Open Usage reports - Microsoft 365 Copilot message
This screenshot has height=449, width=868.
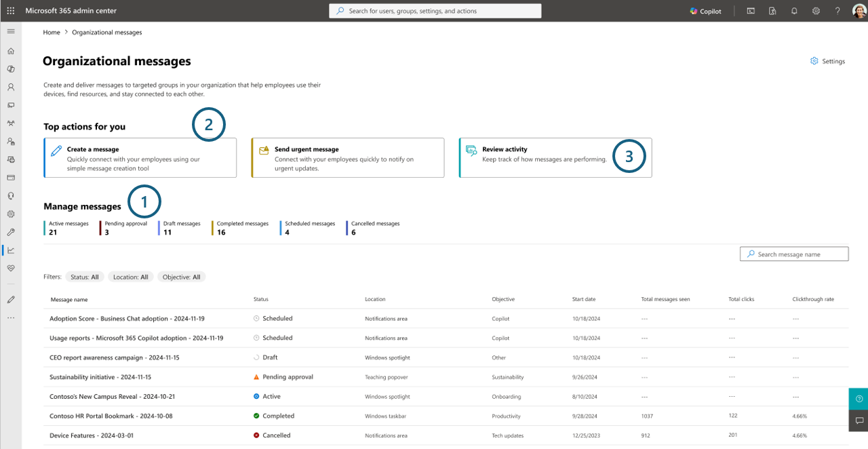[136, 338]
